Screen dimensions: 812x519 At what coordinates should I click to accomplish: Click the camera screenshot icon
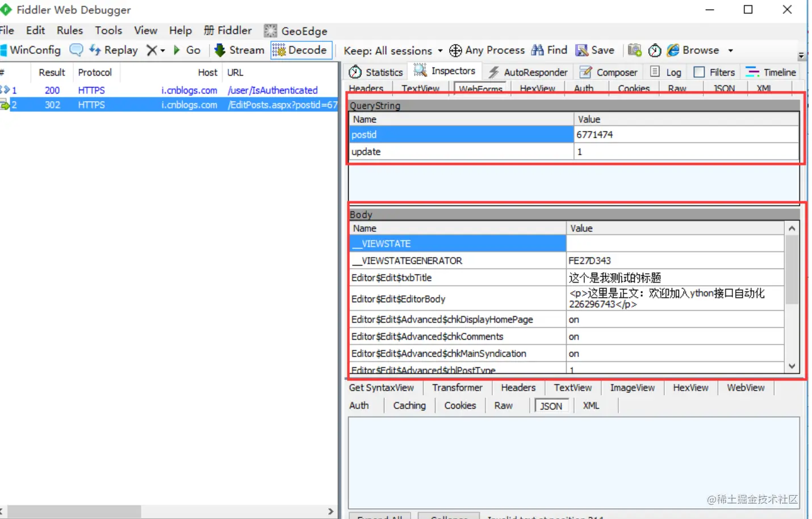[635, 50]
